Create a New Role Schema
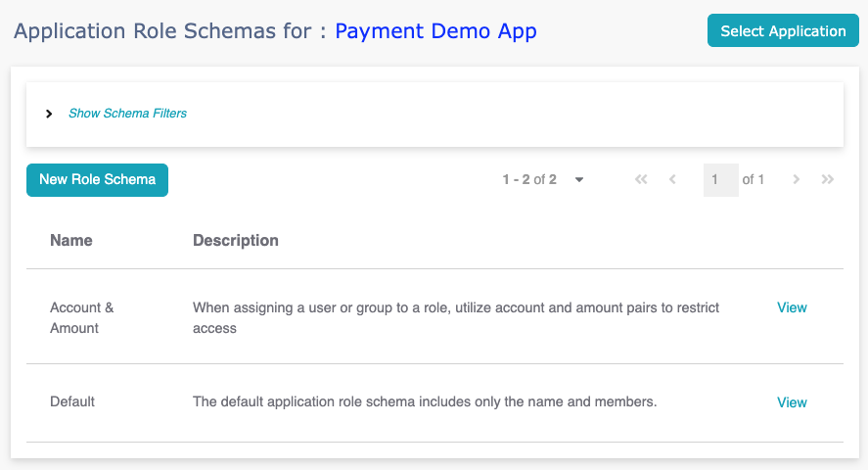The width and height of the screenshot is (868, 470). pos(98,180)
